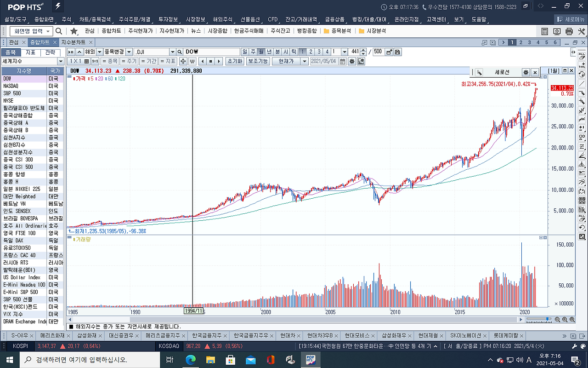This screenshot has height=368, width=588.
Task: Click the calculator icon in top toolbar
Action: [x=545, y=31]
